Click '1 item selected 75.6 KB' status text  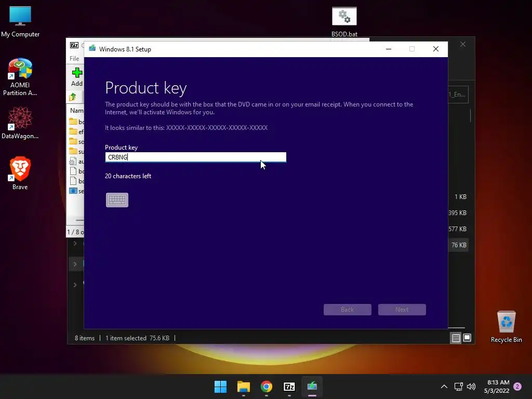137,338
